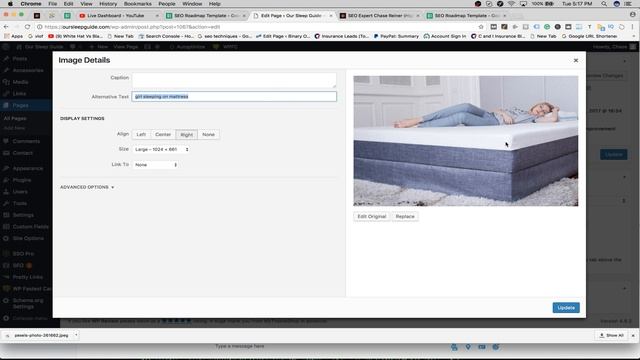Open Spotlight search in the menu bar

point(604,4)
